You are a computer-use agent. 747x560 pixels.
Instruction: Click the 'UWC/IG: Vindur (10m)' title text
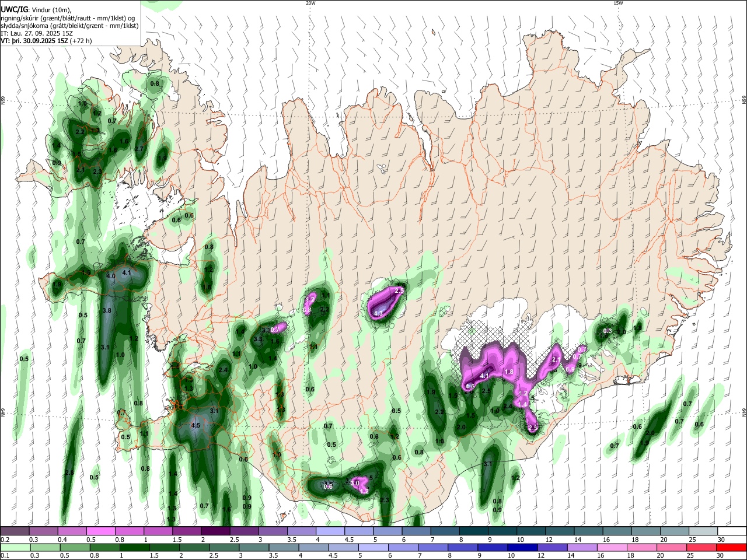pos(36,9)
